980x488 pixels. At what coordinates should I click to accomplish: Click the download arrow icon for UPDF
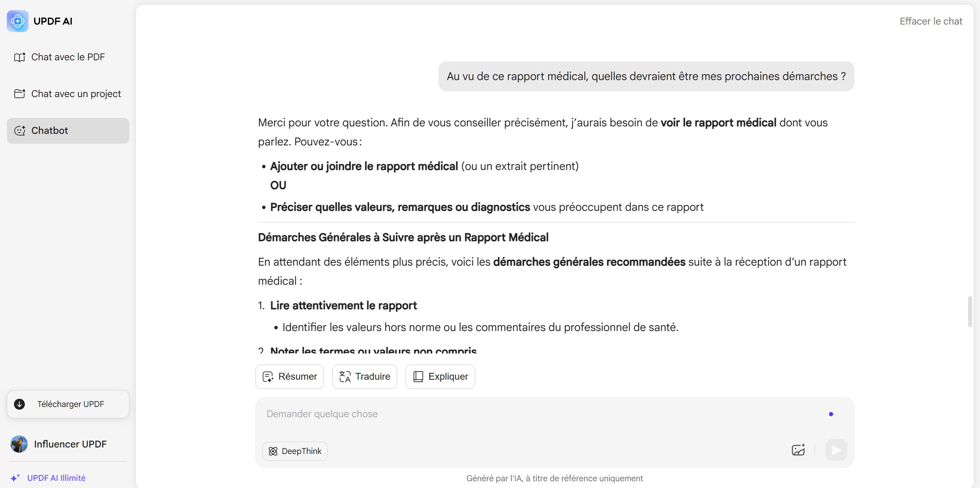pos(19,404)
